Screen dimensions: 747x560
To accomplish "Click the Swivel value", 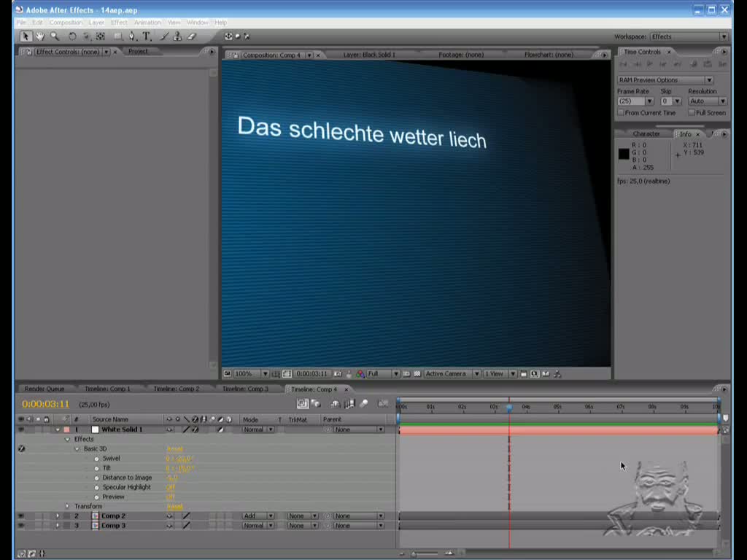I will click(179, 459).
